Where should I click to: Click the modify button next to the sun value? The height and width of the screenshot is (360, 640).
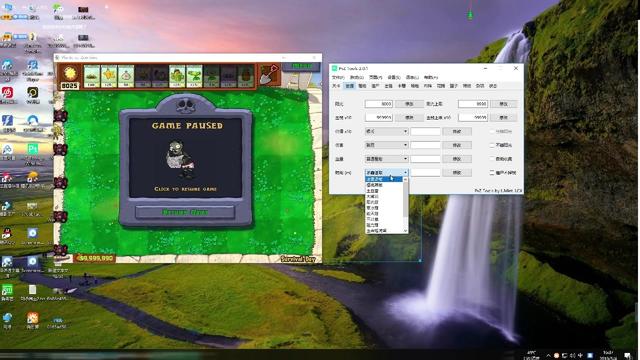[x=409, y=104]
